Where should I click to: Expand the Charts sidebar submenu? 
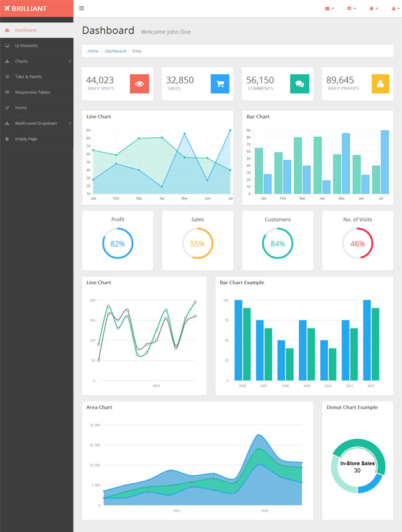36,61
